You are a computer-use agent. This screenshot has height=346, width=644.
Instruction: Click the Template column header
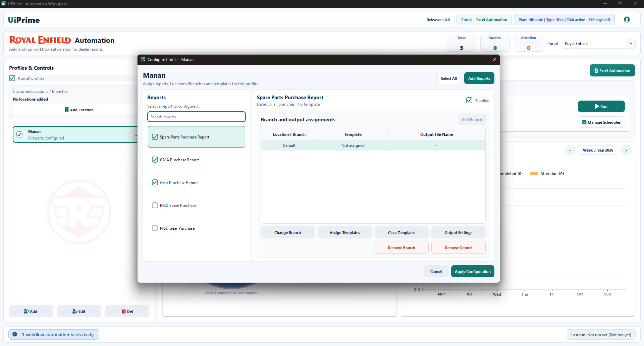point(353,134)
